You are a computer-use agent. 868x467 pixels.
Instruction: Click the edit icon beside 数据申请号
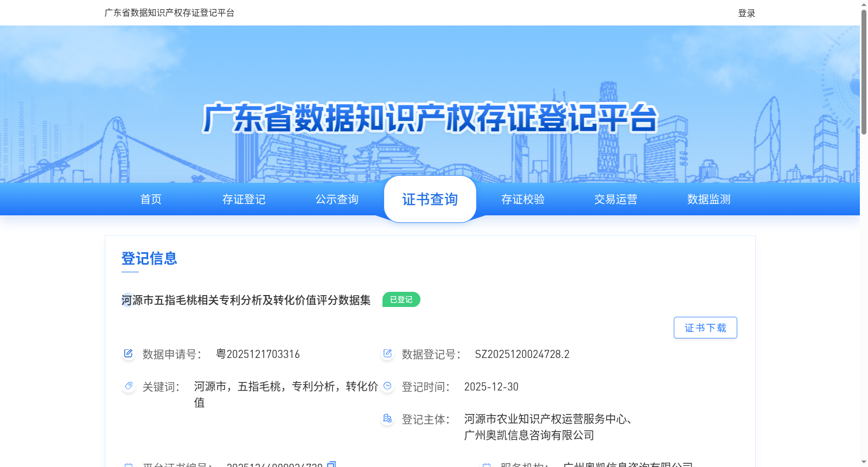128,354
